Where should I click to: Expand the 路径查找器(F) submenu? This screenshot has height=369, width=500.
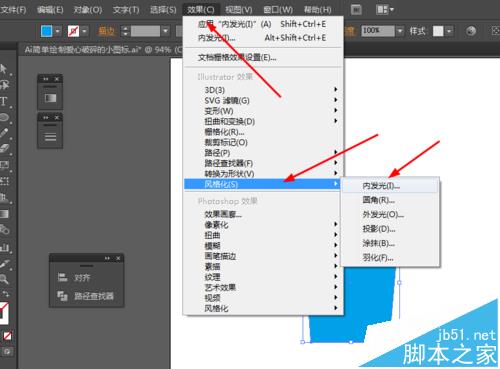263,163
